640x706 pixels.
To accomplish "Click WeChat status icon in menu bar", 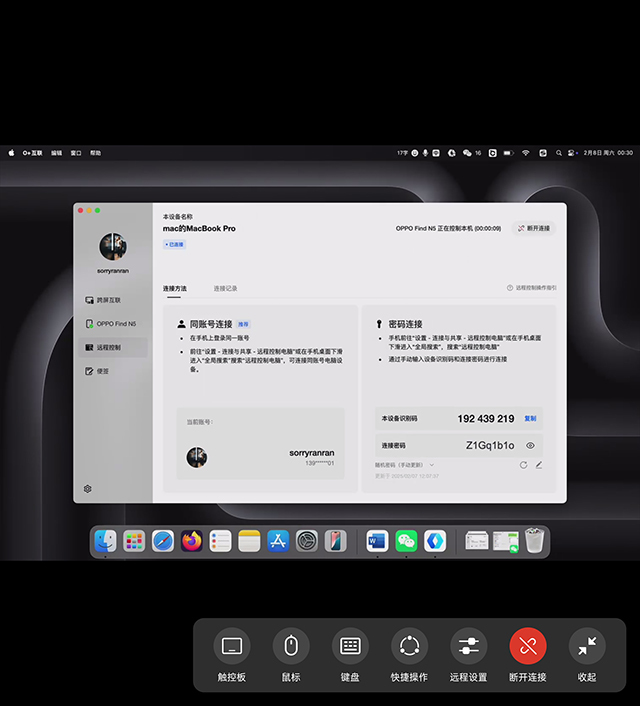I will point(467,153).
